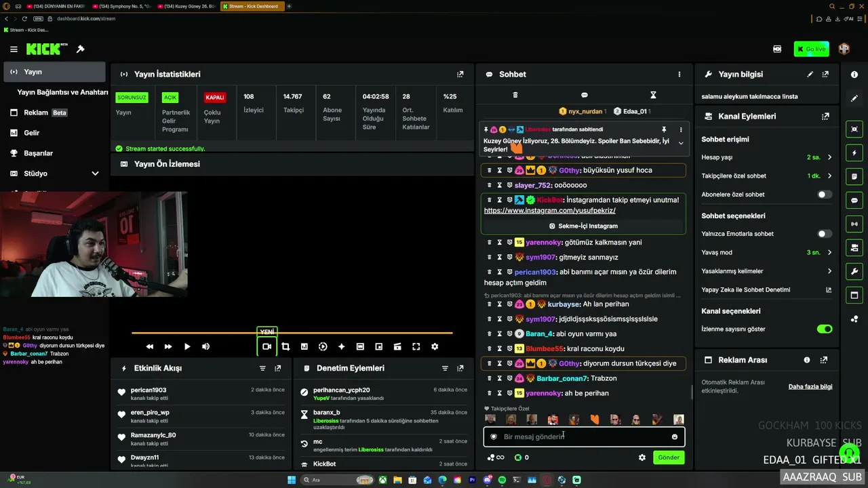
Task: Play the stream preview
Action: click(x=187, y=346)
